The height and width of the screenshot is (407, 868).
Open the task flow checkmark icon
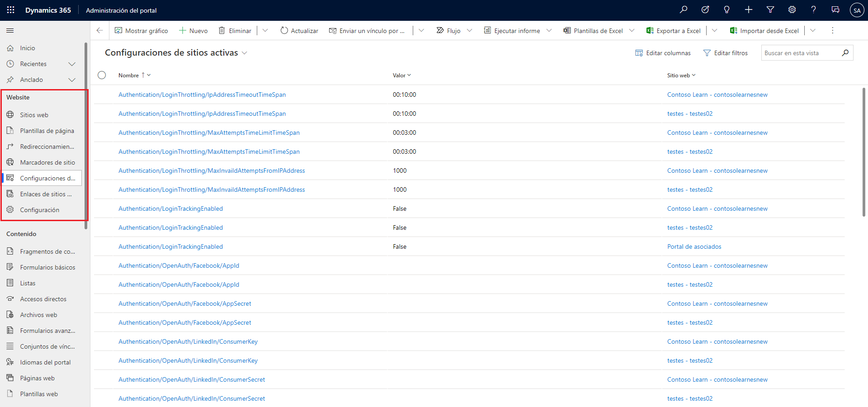[x=705, y=10]
